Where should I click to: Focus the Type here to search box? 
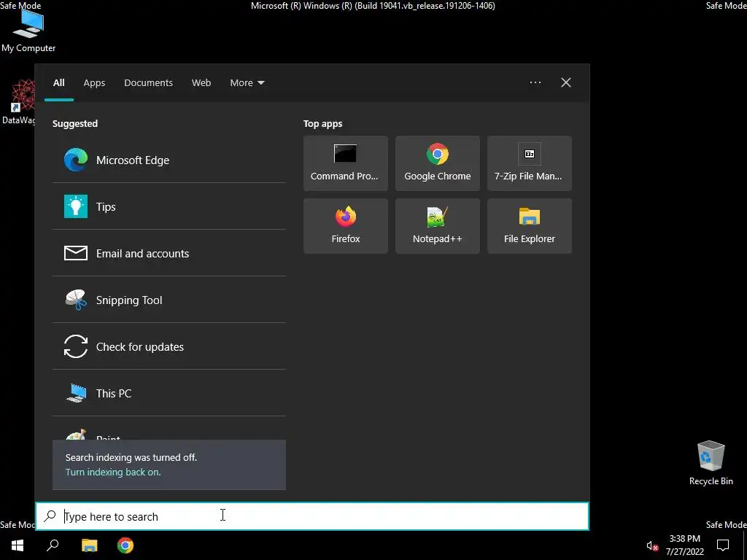(312, 516)
